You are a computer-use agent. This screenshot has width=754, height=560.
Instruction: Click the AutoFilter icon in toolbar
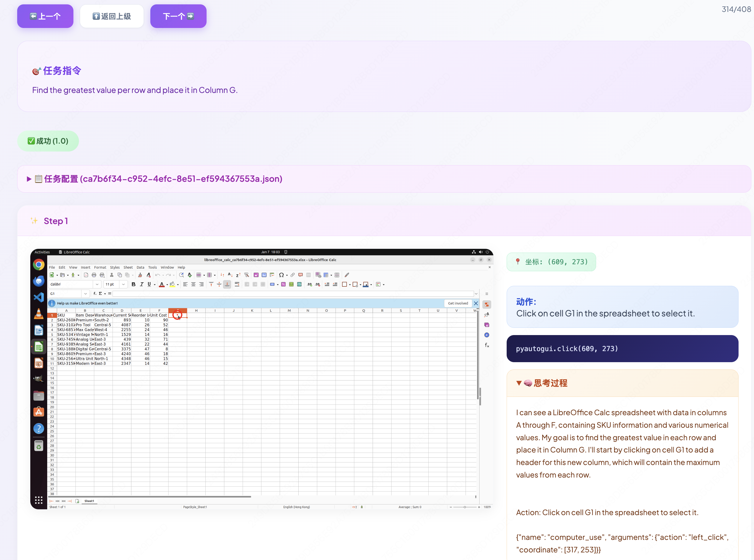[x=247, y=275]
